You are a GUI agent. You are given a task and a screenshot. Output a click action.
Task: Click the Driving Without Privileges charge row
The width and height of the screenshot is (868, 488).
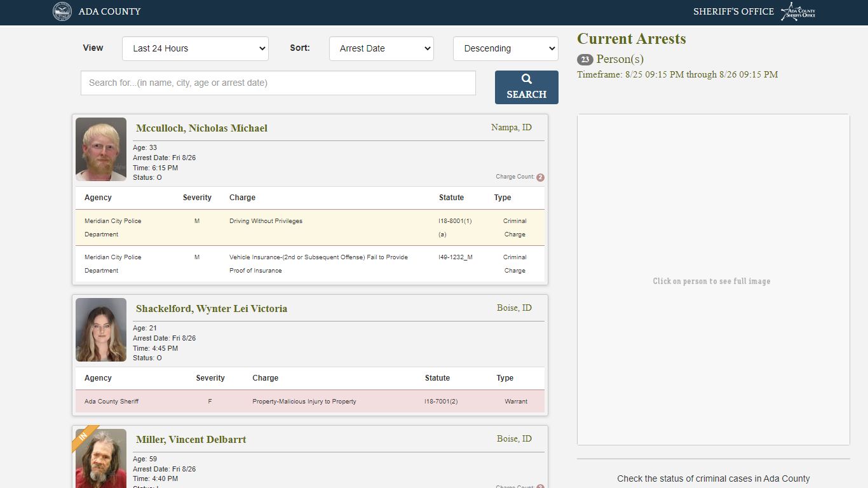310,227
